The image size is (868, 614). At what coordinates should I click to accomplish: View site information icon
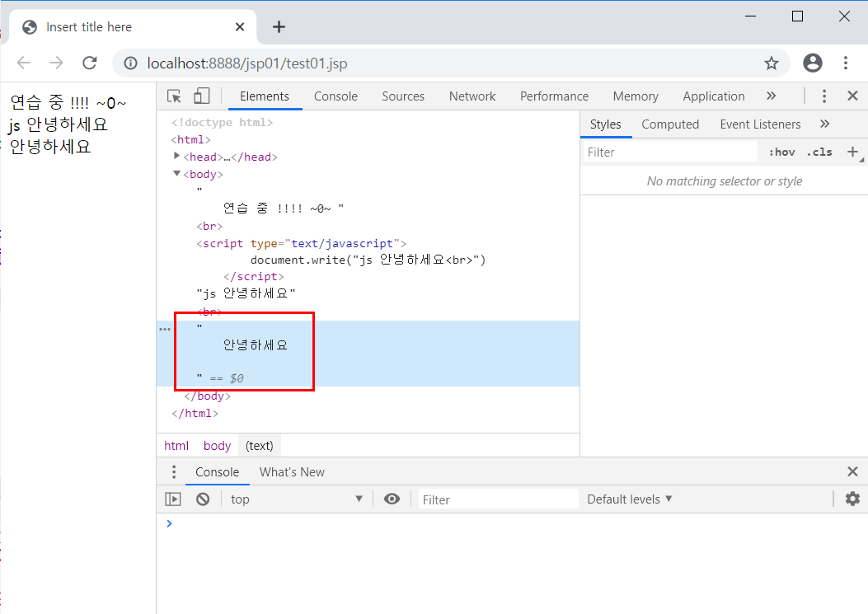(x=130, y=63)
